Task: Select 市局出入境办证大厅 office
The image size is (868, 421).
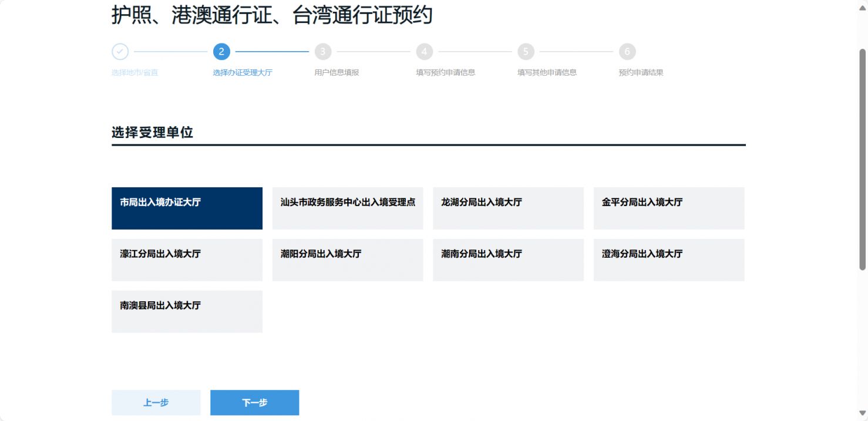Action: 187,208
